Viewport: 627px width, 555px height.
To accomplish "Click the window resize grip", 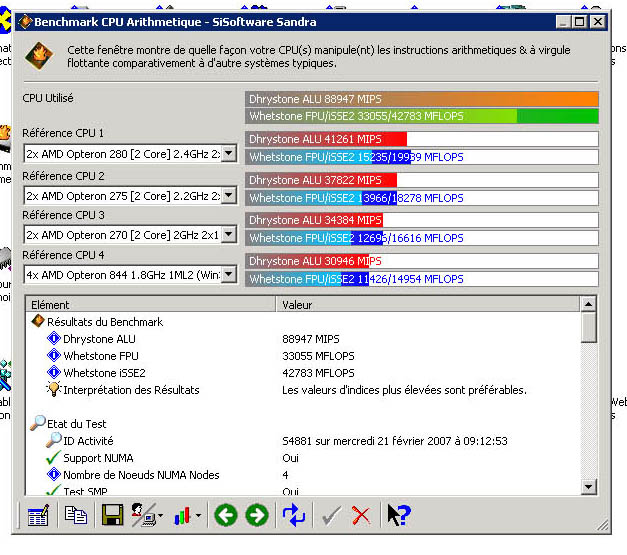I will point(603,525).
